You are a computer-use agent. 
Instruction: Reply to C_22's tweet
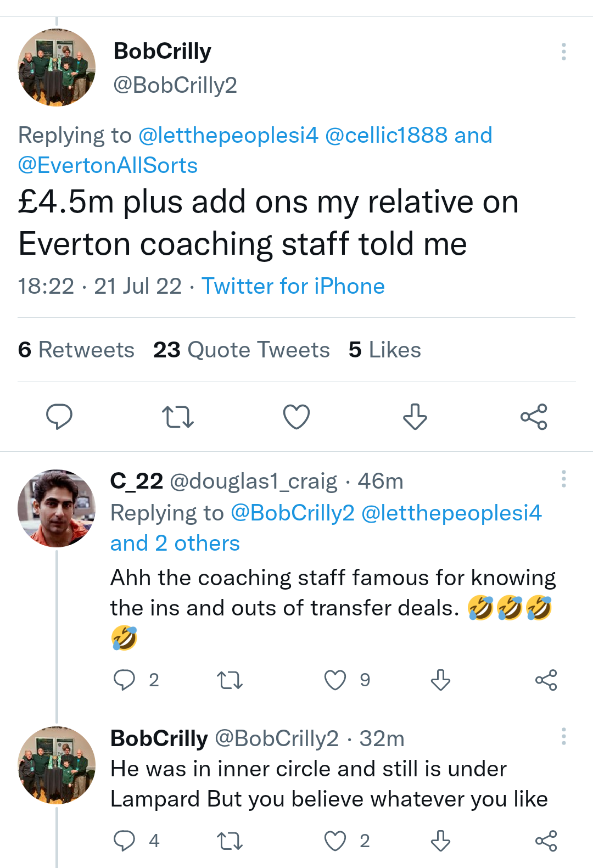(x=124, y=680)
